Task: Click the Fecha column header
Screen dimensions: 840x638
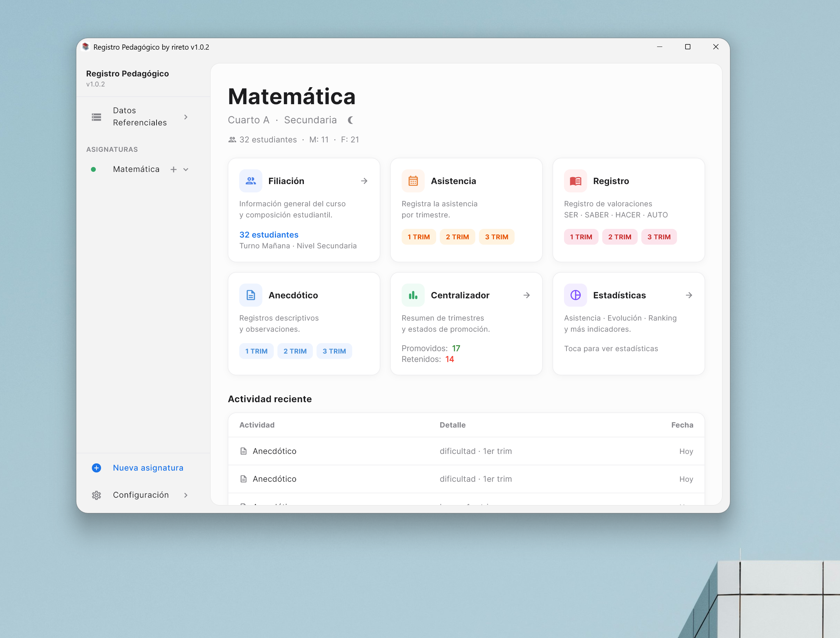Action: click(682, 425)
